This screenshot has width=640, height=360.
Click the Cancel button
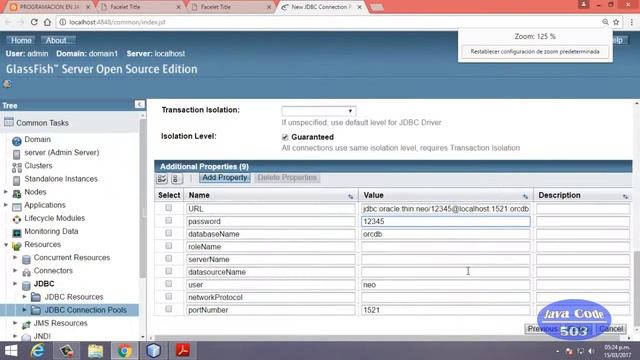tap(611, 329)
